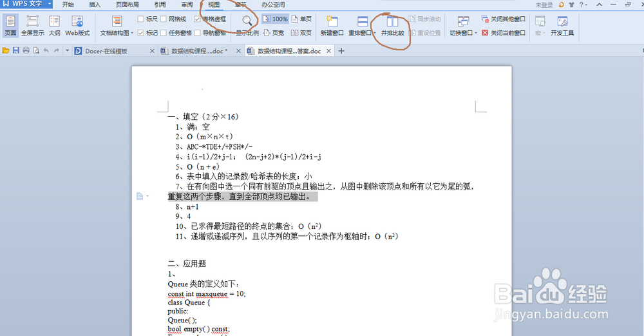Open 开发工具 developer tools
This screenshot has height=336, width=644.
[562, 26]
